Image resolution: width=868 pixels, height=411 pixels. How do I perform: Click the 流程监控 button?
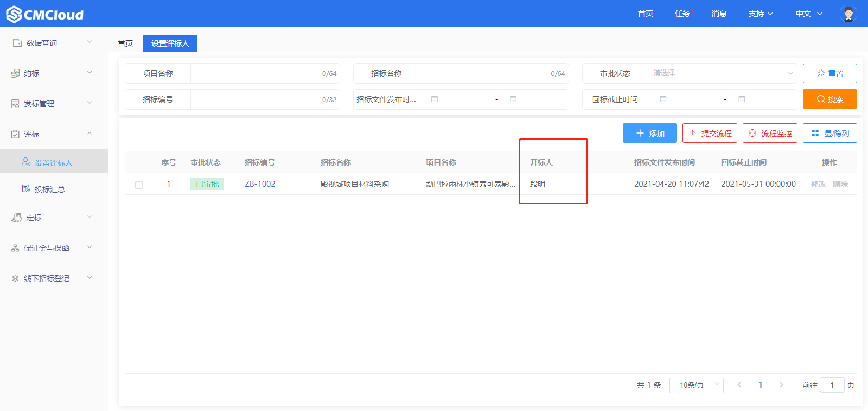point(770,133)
